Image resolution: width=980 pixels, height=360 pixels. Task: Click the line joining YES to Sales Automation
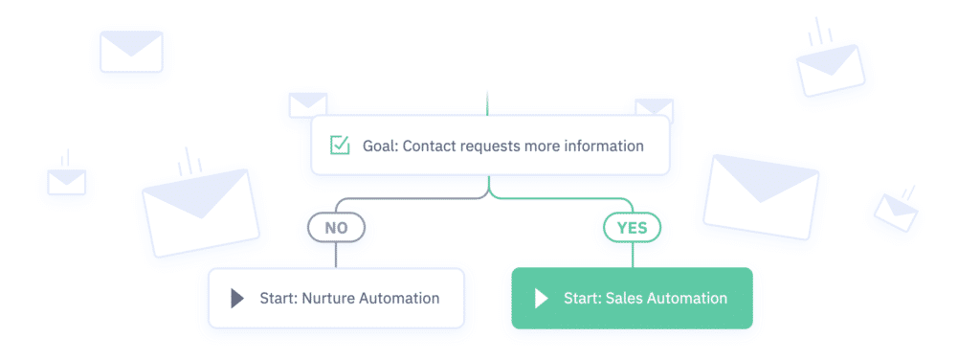coord(632,255)
